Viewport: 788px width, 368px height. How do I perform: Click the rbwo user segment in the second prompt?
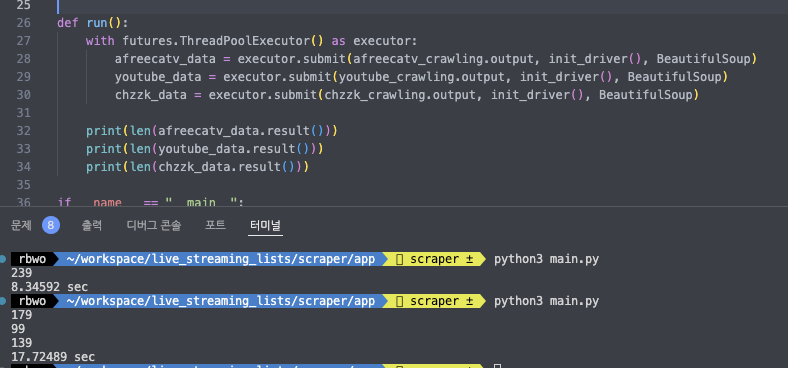point(32,301)
